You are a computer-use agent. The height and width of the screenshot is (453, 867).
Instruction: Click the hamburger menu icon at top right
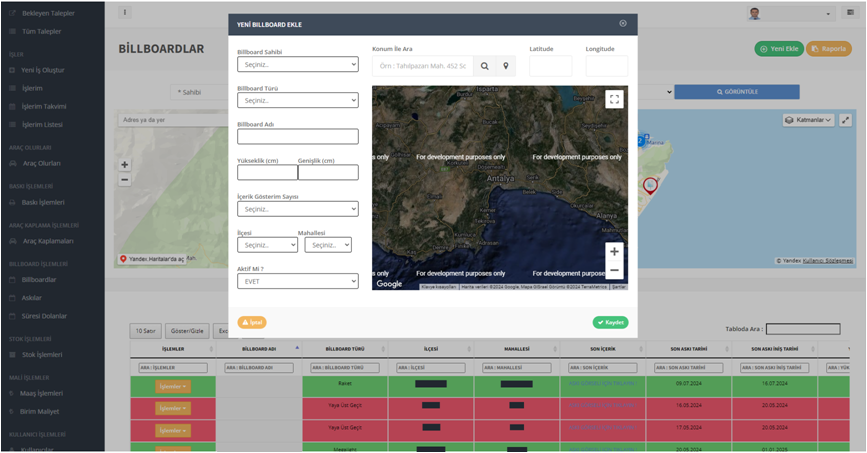coord(850,13)
